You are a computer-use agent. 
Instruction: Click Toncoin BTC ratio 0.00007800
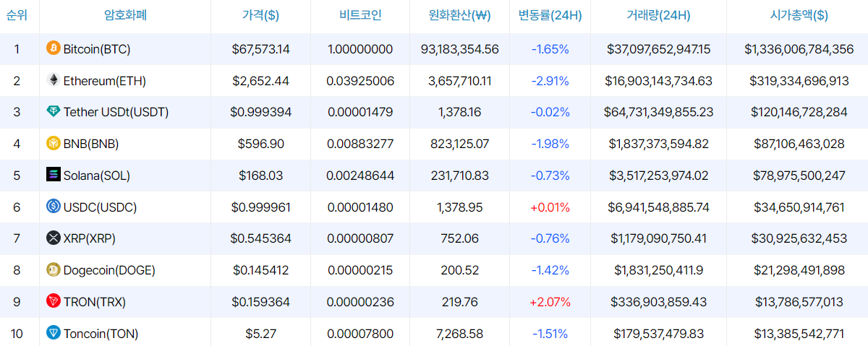(360, 334)
